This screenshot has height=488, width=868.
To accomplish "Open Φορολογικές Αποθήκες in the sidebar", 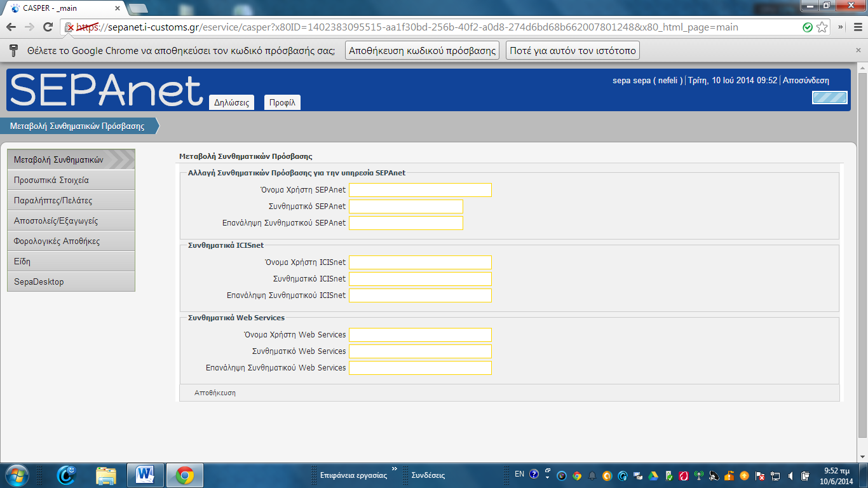I will coord(71,241).
